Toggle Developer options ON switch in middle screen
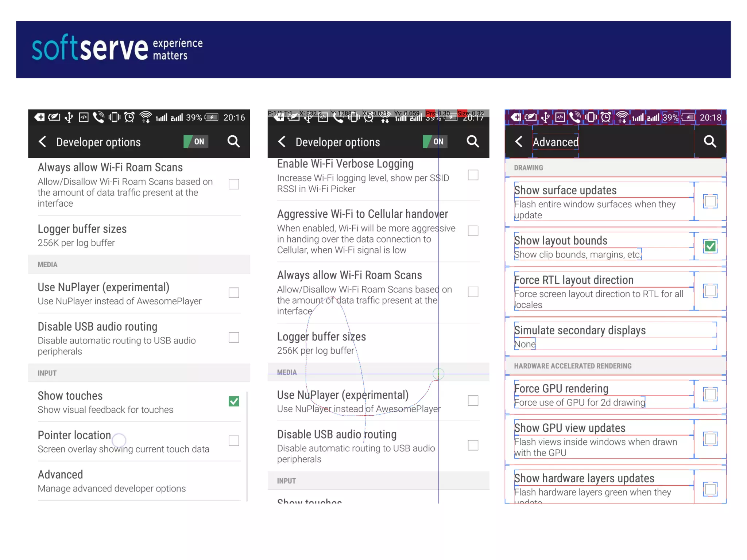This screenshot has height=560, width=747. coord(435,141)
